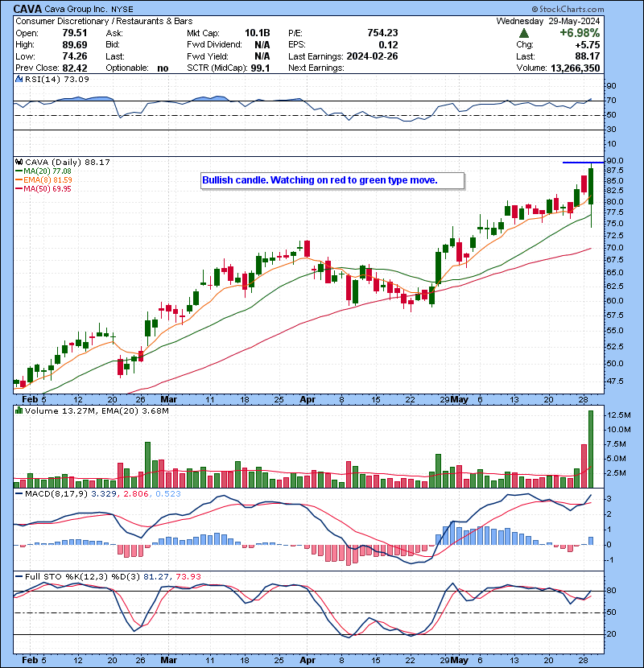Click the Next Earnings label

tap(316, 68)
